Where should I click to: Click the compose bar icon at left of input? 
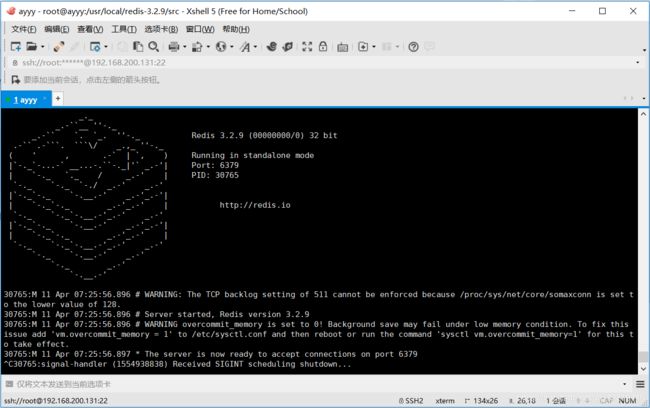coord(9,384)
